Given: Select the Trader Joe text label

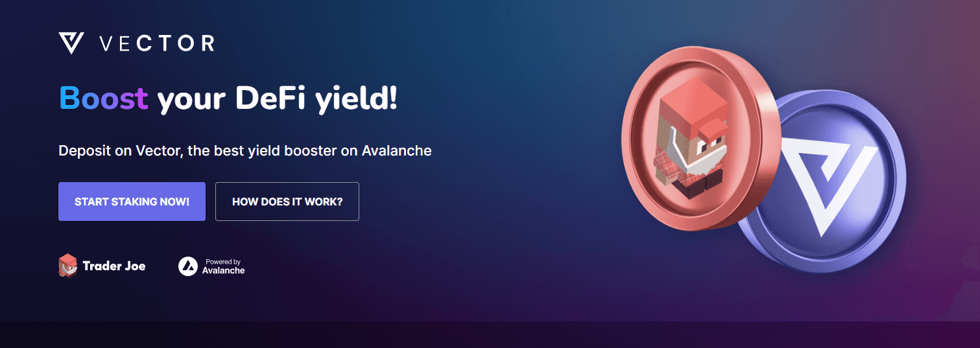Looking at the screenshot, I should 114,266.
